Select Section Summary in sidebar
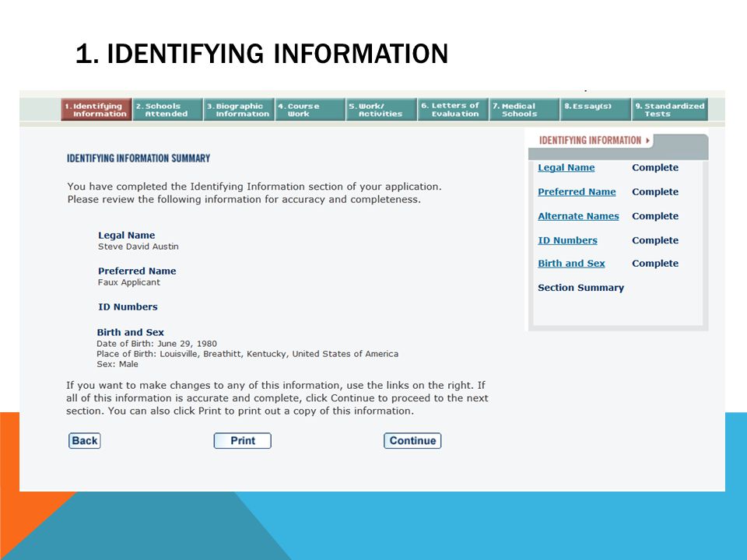The height and width of the screenshot is (560, 747). (x=580, y=288)
